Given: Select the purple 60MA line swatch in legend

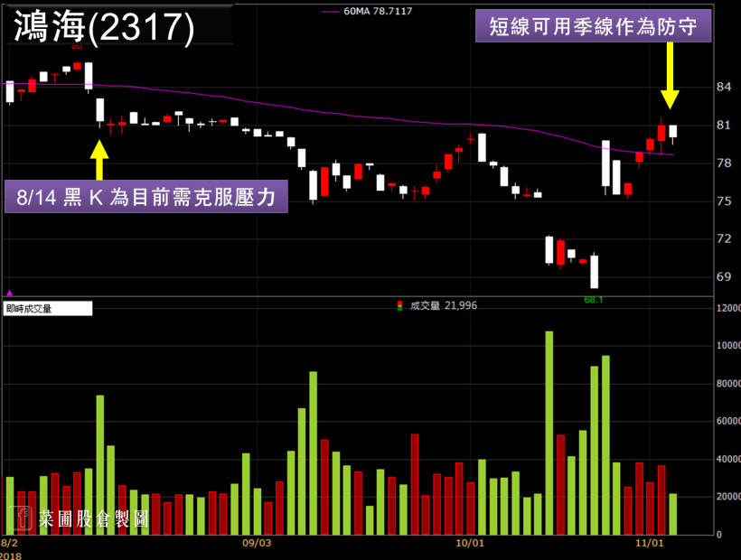Looking at the screenshot, I should coord(330,12).
